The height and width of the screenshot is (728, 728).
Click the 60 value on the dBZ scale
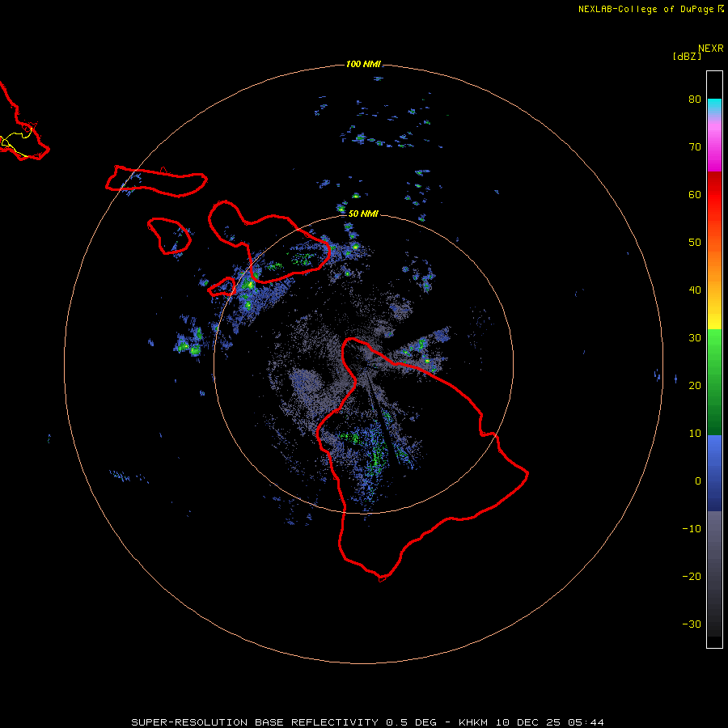(695, 194)
